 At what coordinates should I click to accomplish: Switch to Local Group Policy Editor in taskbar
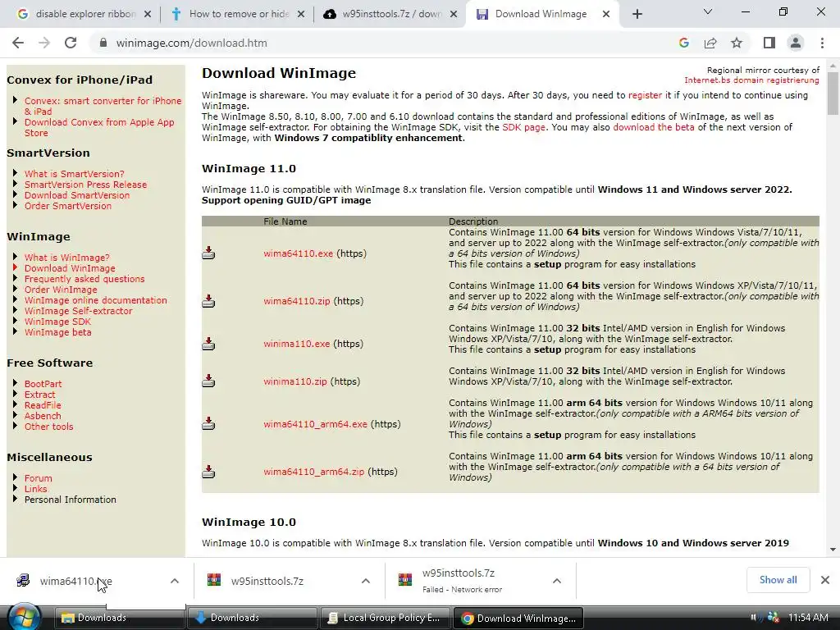(x=385, y=618)
